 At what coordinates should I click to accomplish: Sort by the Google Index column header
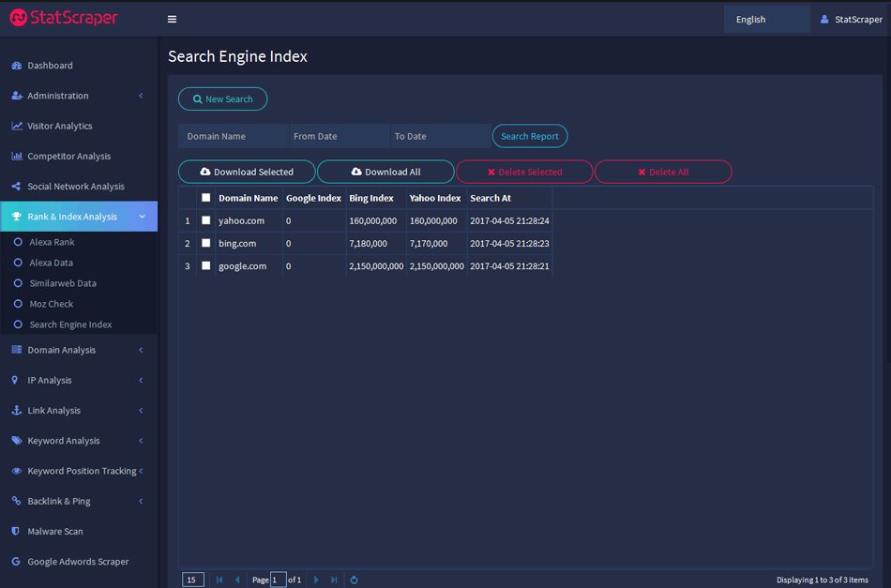tap(313, 198)
